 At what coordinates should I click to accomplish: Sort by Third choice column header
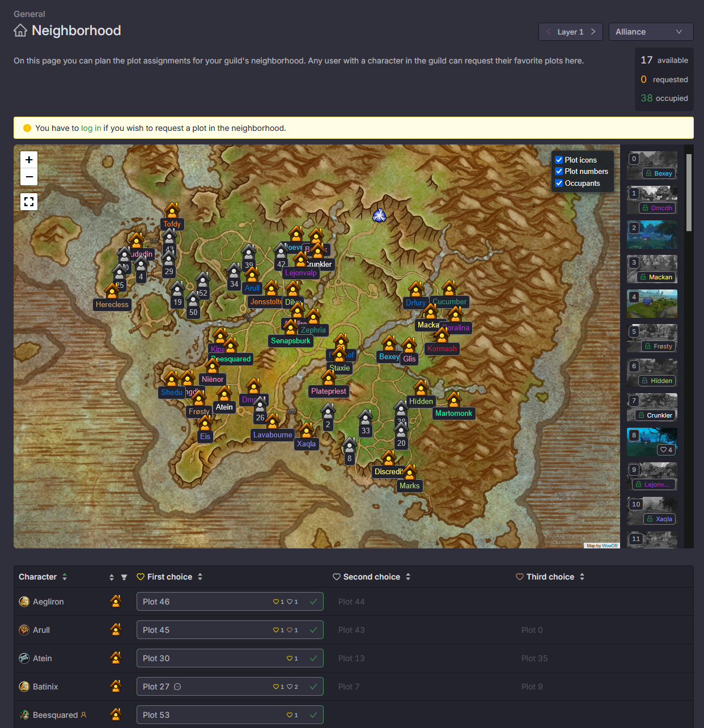point(582,577)
